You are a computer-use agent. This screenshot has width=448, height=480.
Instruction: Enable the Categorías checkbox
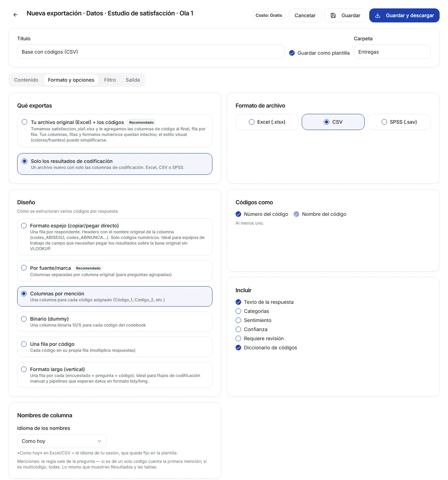pos(238,311)
